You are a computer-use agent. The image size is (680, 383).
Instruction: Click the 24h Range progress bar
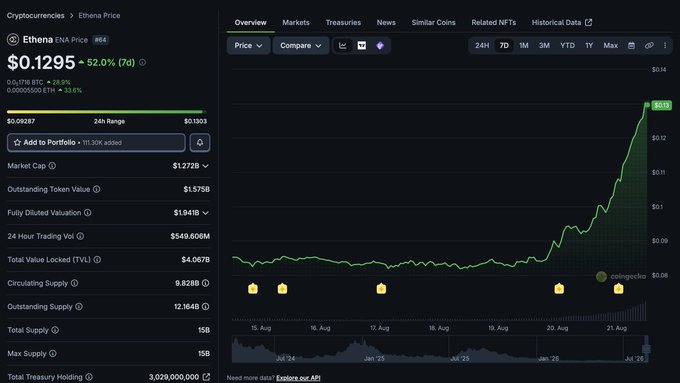(107, 112)
